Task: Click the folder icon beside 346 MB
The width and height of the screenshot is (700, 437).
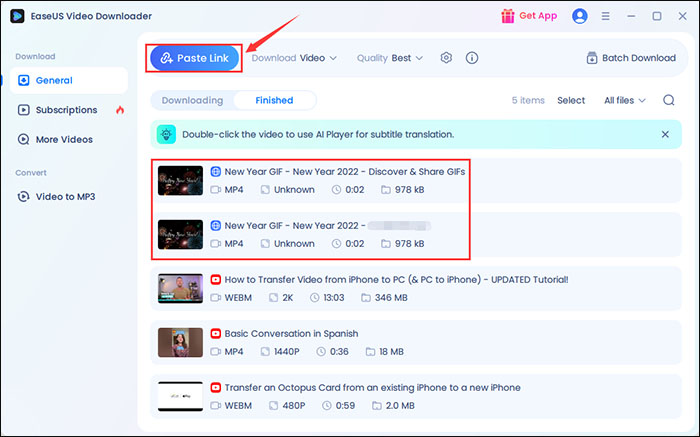Action: pyautogui.click(x=366, y=298)
